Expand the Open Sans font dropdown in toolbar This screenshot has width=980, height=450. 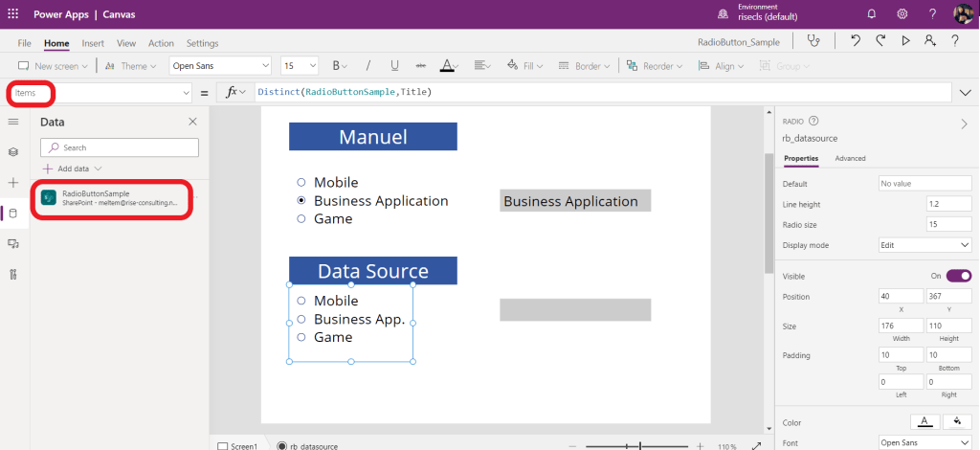(x=219, y=66)
